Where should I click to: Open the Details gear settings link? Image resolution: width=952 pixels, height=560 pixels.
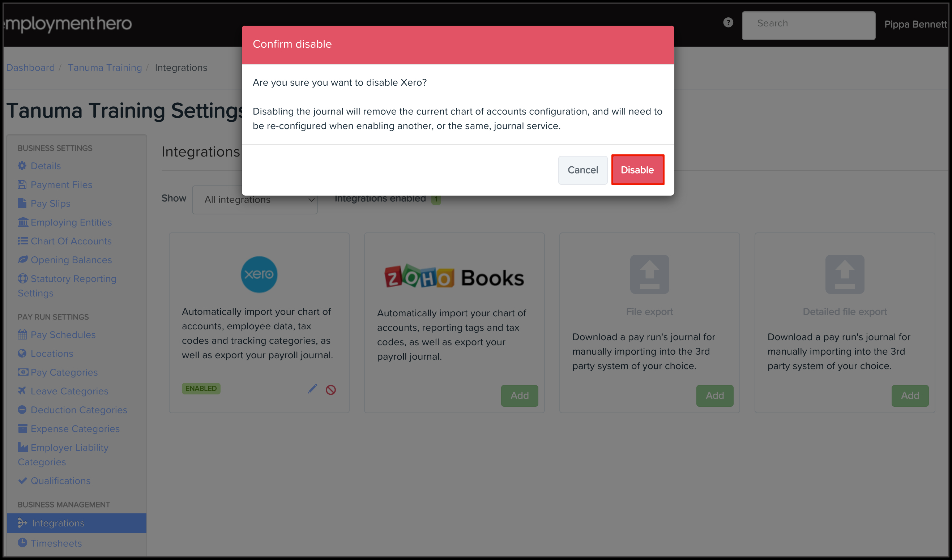tap(39, 166)
